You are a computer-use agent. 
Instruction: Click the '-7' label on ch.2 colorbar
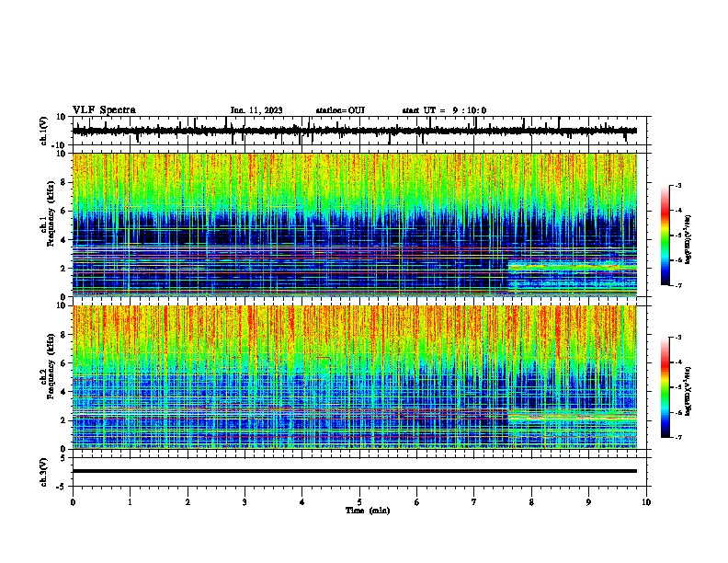tap(677, 437)
